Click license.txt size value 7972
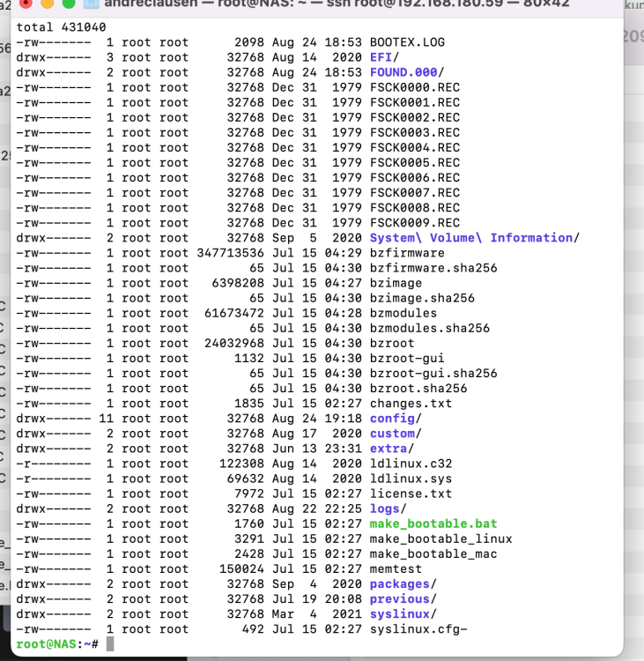 point(249,494)
